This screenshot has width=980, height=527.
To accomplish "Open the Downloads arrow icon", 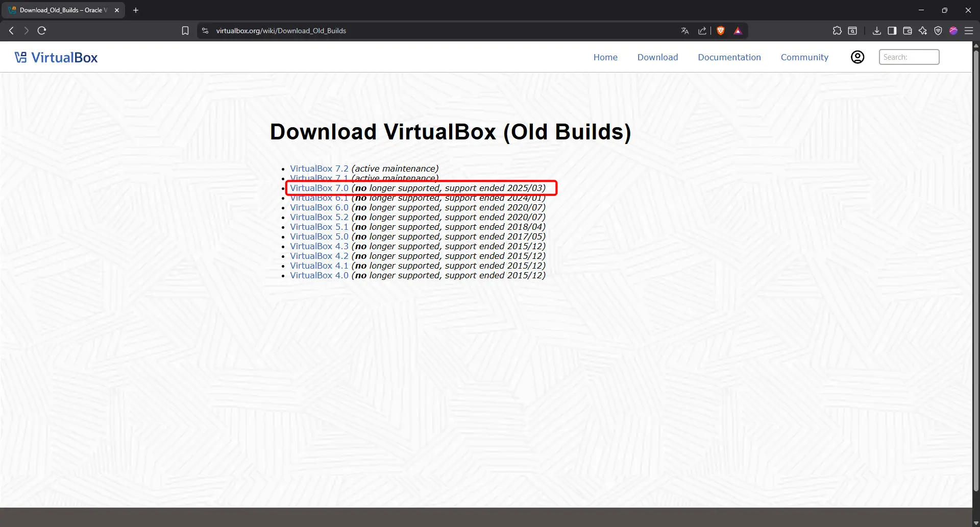I will [876, 31].
